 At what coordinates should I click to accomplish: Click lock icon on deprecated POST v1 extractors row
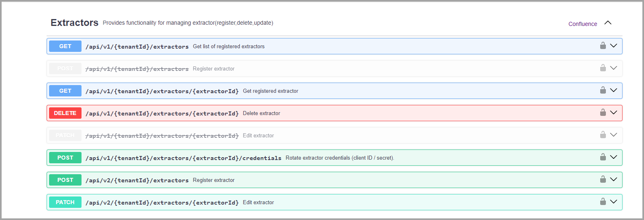coord(603,68)
